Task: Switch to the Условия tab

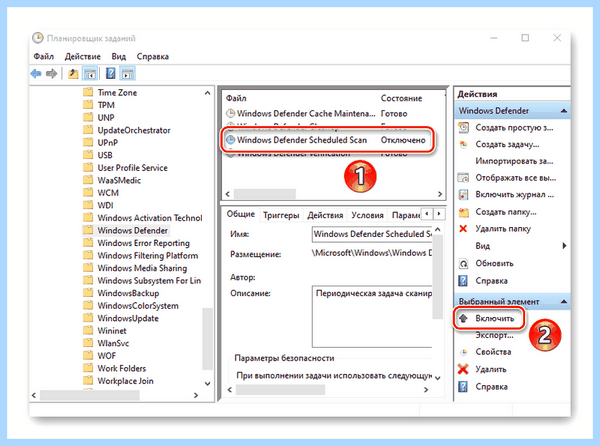Action: click(367, 215)
